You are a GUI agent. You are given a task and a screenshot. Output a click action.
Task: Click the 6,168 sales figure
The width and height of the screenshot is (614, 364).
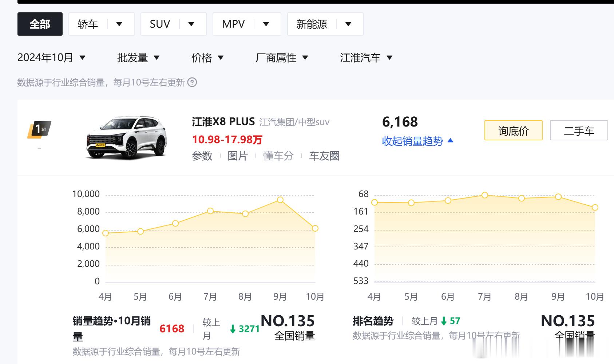pos(400,122)
